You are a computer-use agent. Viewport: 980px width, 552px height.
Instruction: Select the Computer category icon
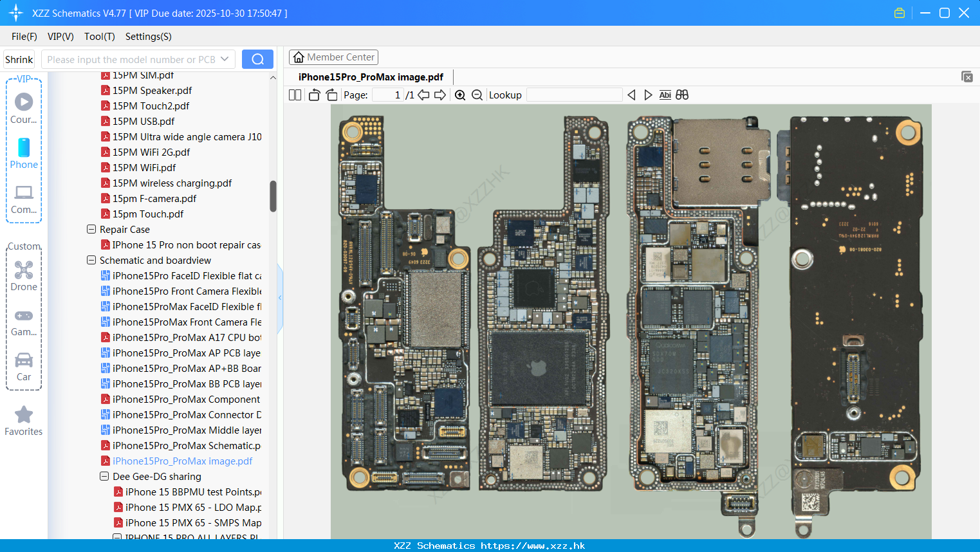pos(24,199)
